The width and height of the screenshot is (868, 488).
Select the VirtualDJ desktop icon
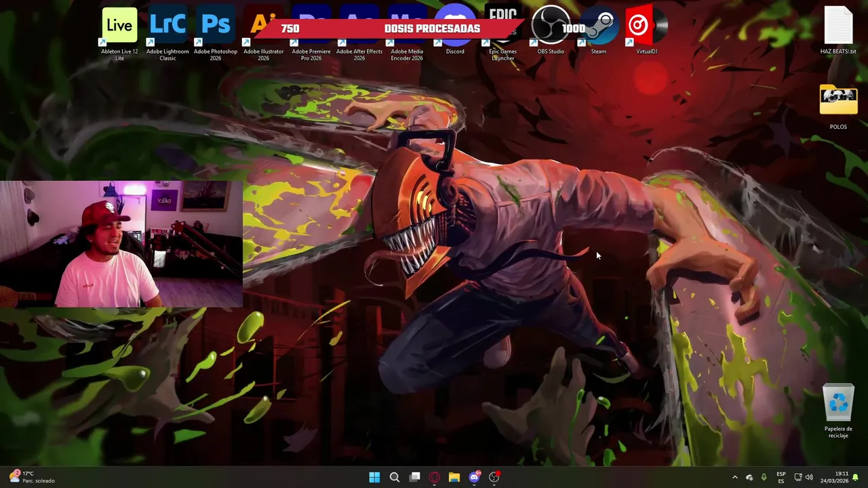(x=647, y=30)
